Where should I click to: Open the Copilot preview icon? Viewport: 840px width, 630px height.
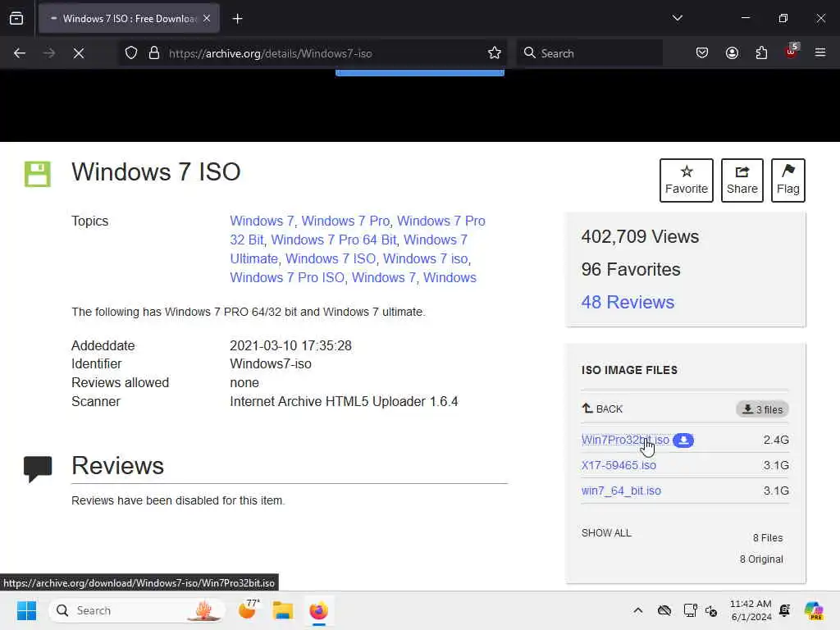[814, 610]
